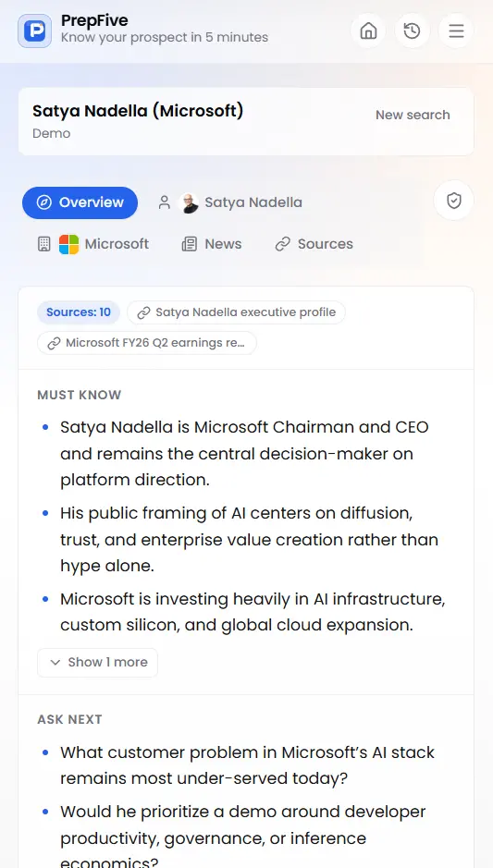493x868 pixels.
Task: Expand Show 1 more in Must Know
Action: coord(97,663)
